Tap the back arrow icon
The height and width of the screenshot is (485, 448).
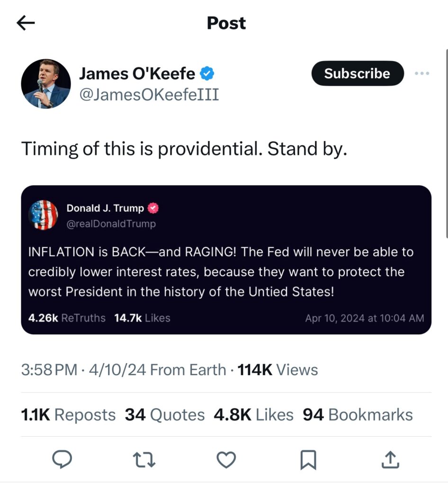(x=26, y=23)
